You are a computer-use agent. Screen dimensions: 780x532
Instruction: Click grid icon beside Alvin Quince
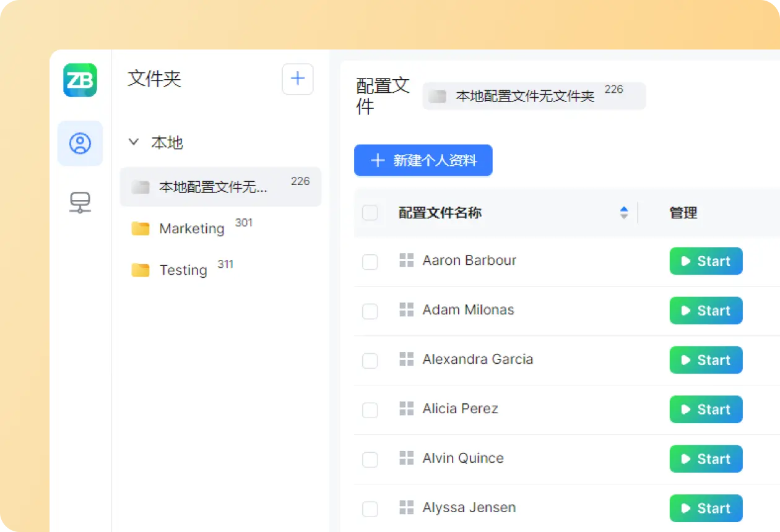[406, 458]
